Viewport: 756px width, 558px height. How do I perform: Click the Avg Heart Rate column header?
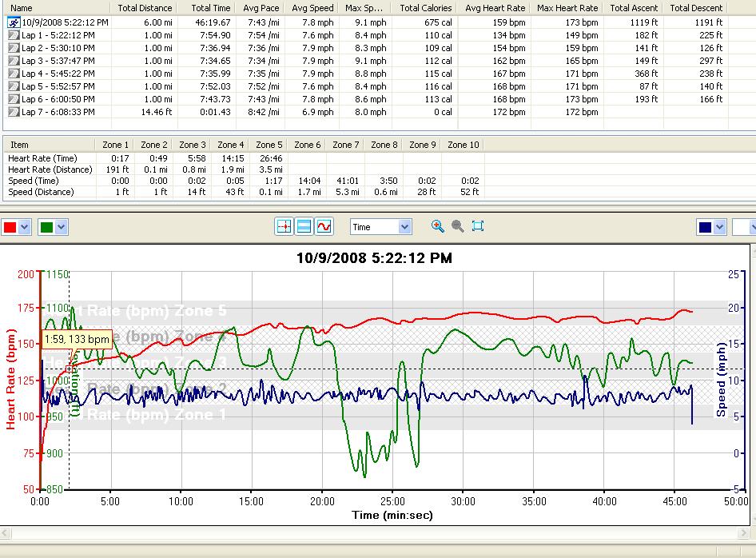pyautogui.click(x=495, y=8)
